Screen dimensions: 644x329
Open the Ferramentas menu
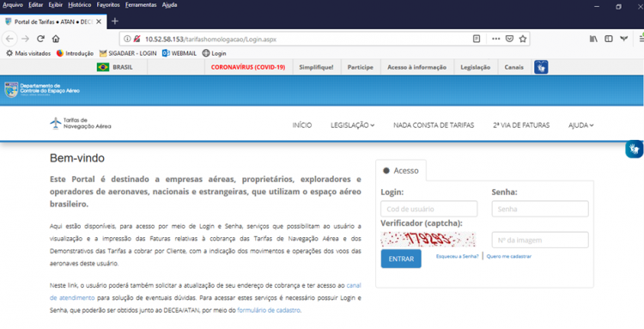tap(141, 5)
